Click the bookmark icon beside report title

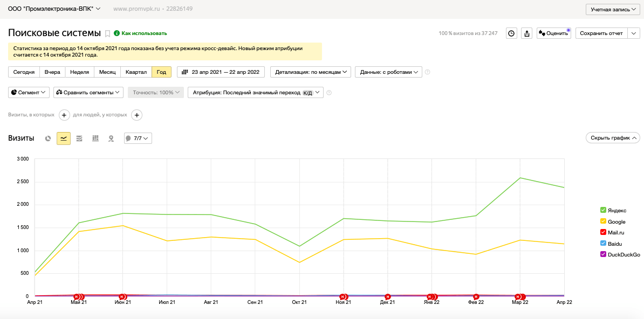[108, 33]
